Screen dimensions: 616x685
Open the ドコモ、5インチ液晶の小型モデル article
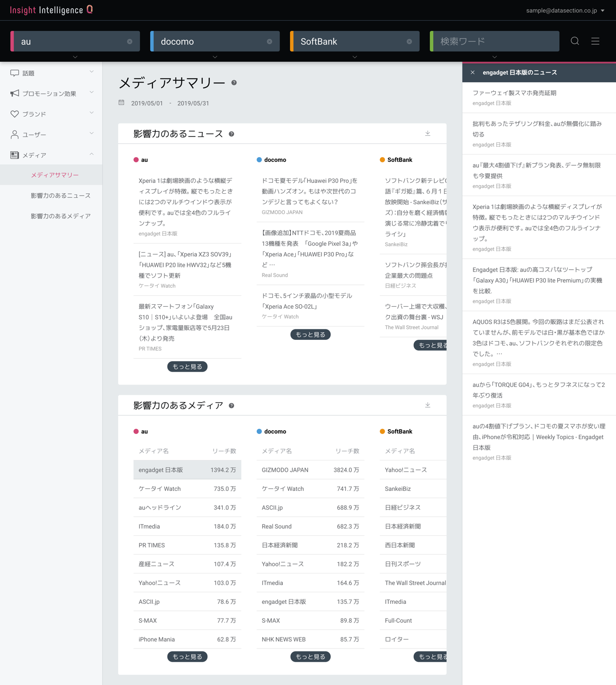310,306
